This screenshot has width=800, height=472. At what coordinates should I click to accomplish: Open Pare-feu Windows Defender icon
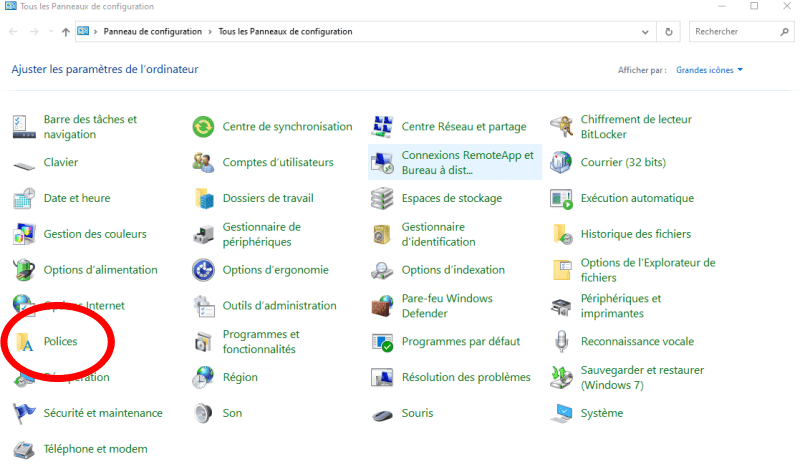(383, 306)
